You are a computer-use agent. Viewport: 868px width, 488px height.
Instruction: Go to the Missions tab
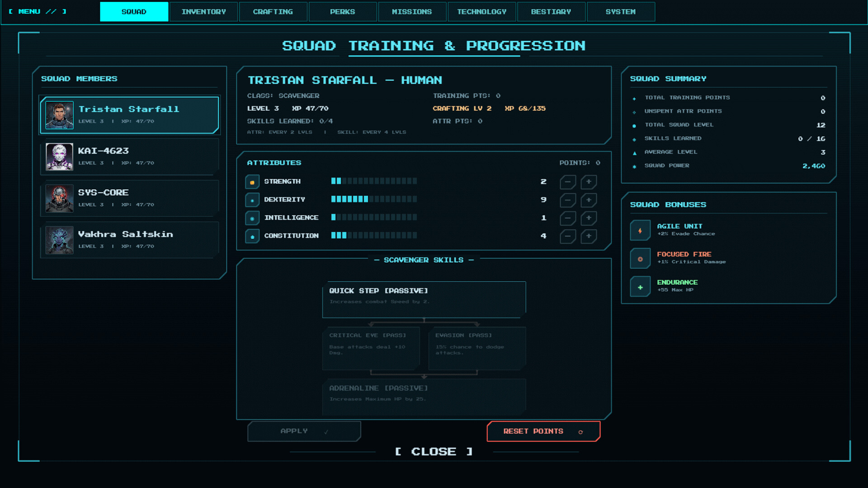point(412,12)
